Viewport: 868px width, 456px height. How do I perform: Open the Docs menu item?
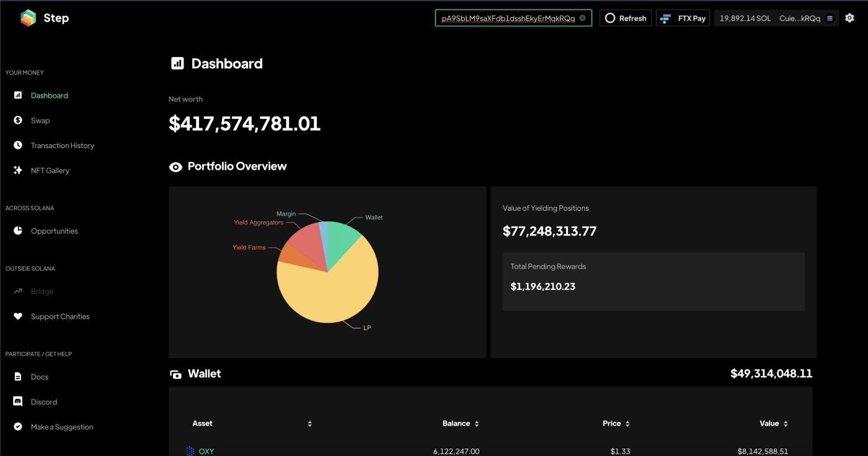pos(39,377)
